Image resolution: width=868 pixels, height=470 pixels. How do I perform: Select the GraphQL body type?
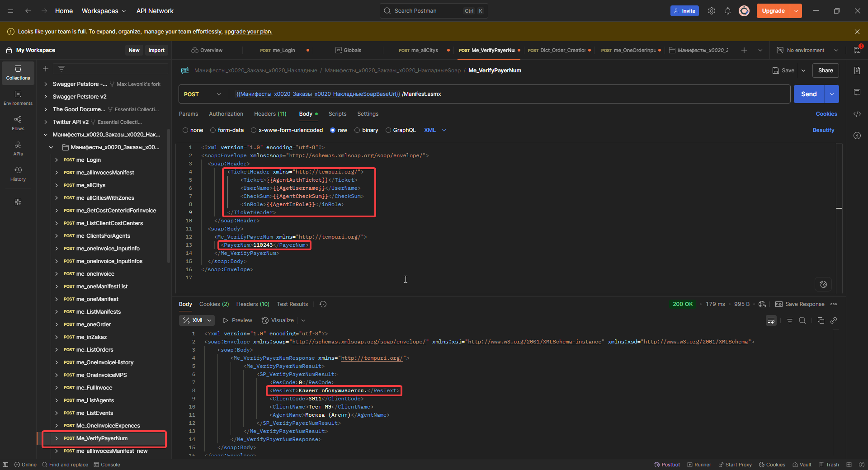click(x=401, y=130)
